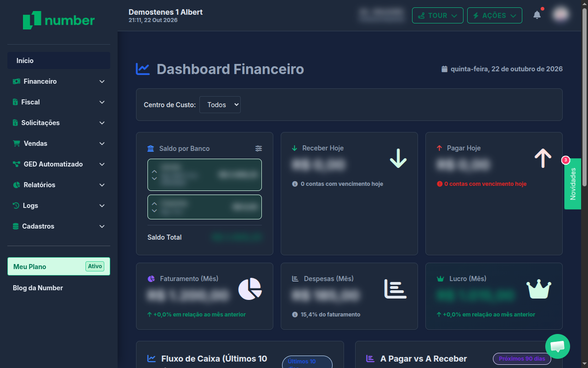The width and height of the screenshot is (588, 368).
Task: Expand the Fiscal menu chevron
Action: [102, 102]
